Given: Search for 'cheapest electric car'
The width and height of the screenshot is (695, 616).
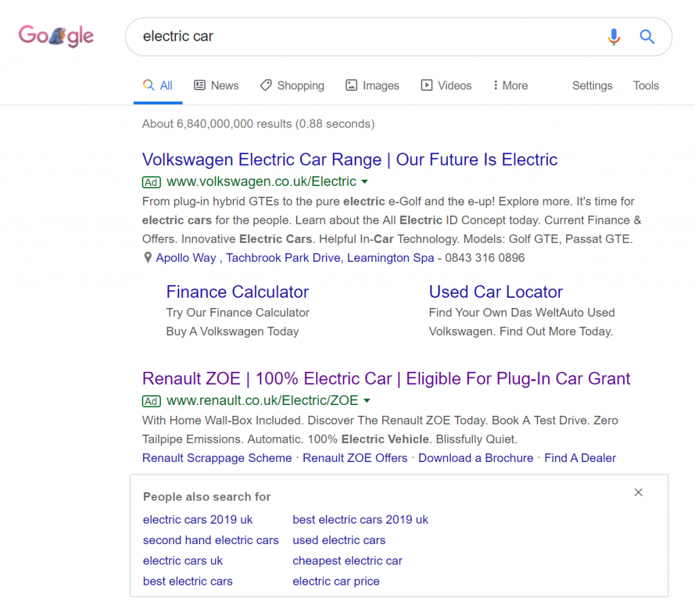Looking at the screenshot, I should pyautogui.click(x=347, y=560).
